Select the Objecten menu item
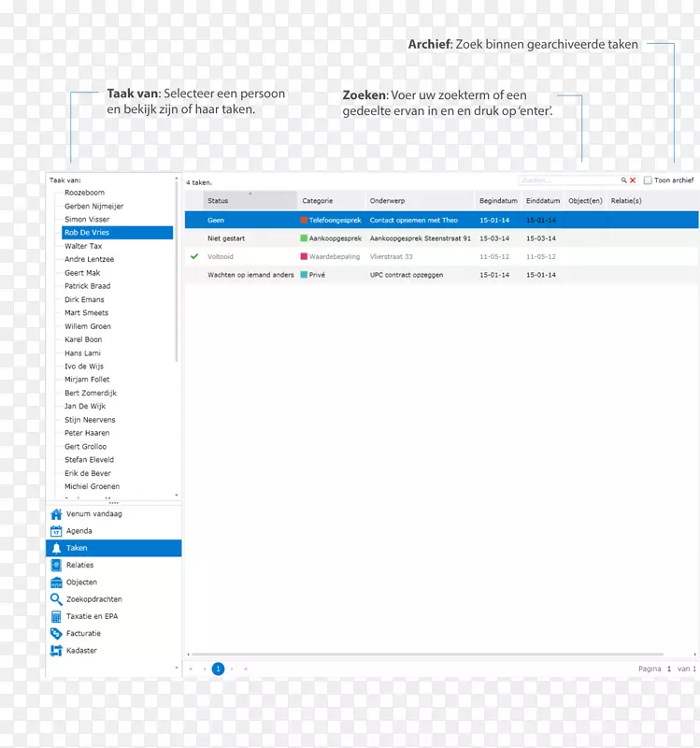Screen dimensions: 700x748 [113, 582]
